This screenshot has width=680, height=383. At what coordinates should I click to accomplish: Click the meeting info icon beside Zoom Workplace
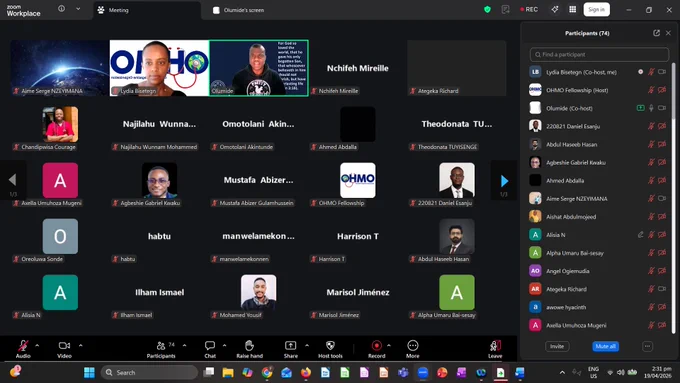[x=62, y=9]
